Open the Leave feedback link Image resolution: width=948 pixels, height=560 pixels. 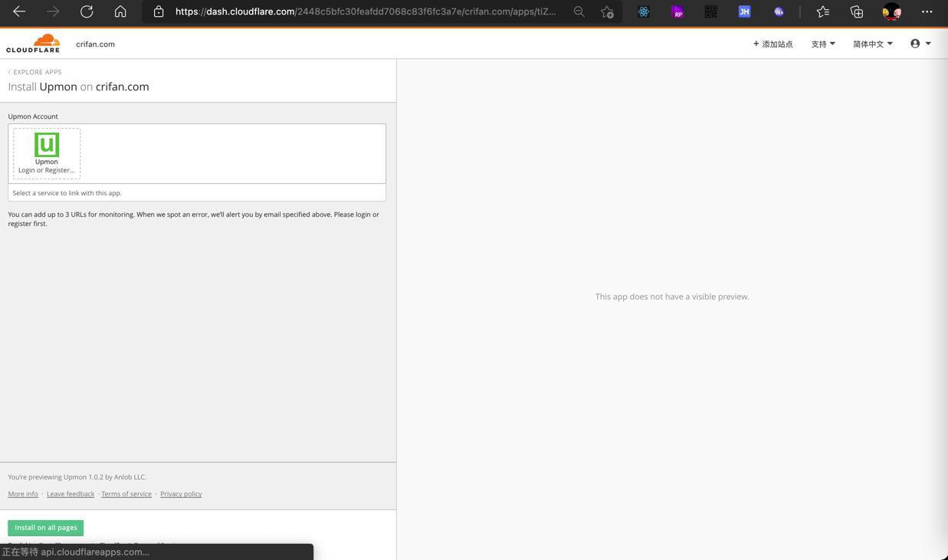coord(71,494)
